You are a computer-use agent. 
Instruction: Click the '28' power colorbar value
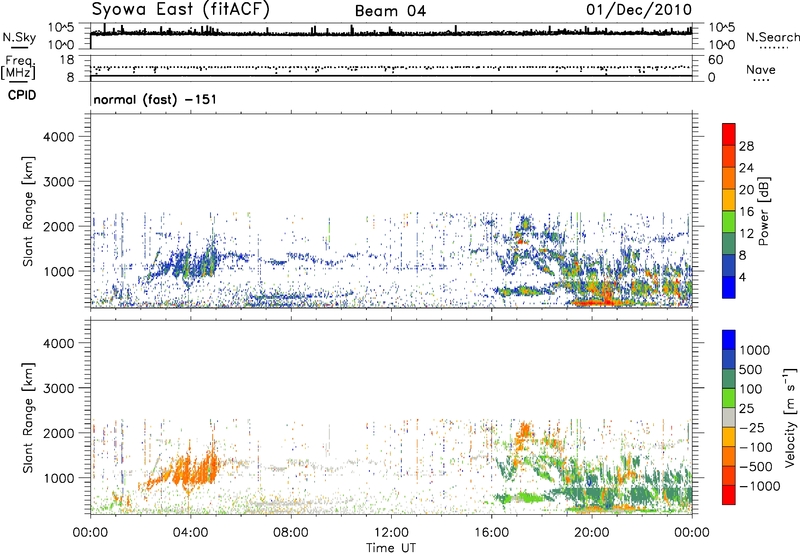pyautogui.click(x=746, y=146)
